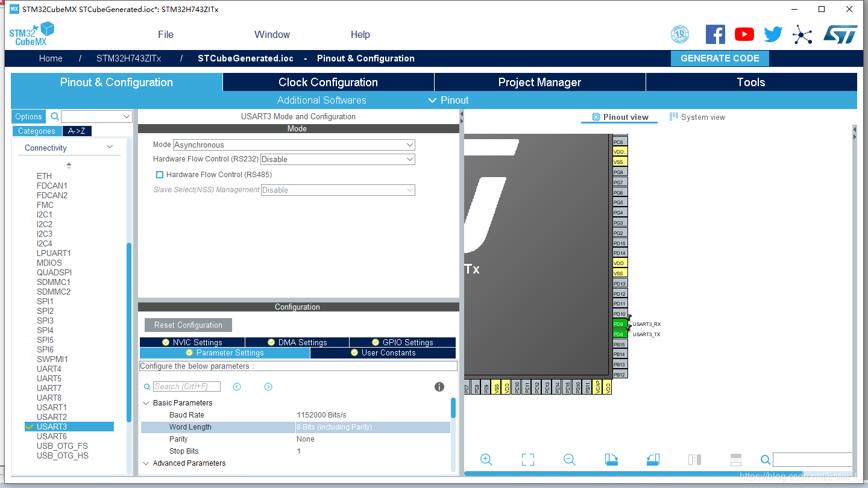868x488 pixels.
Task: Open the NVIC Settings tab
Action: tap(192, 342)
